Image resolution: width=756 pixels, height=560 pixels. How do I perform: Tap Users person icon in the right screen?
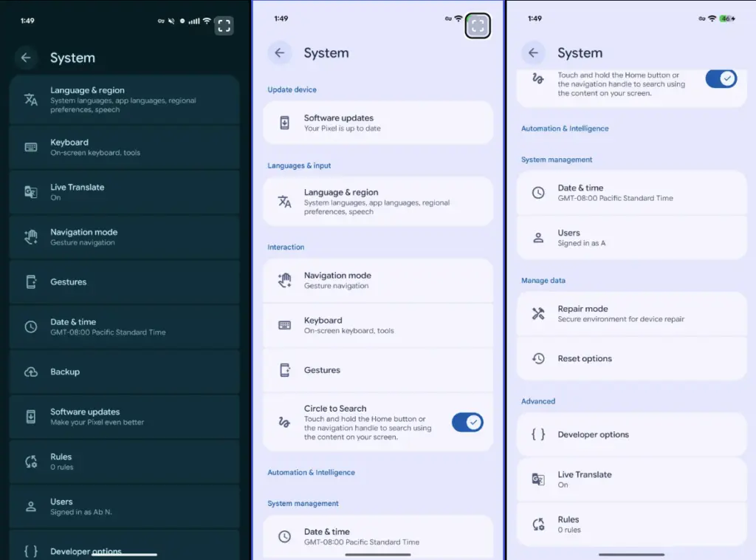point(538,238)
